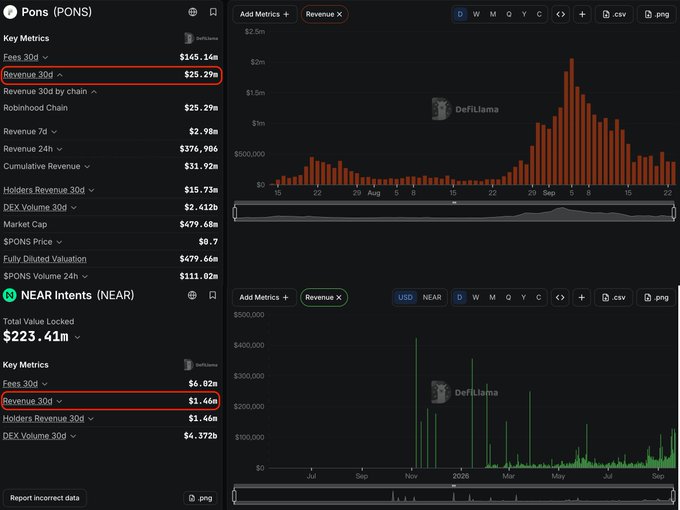
Task: Select yearly (Y) grouping on Pons chart
Action: 524,14
